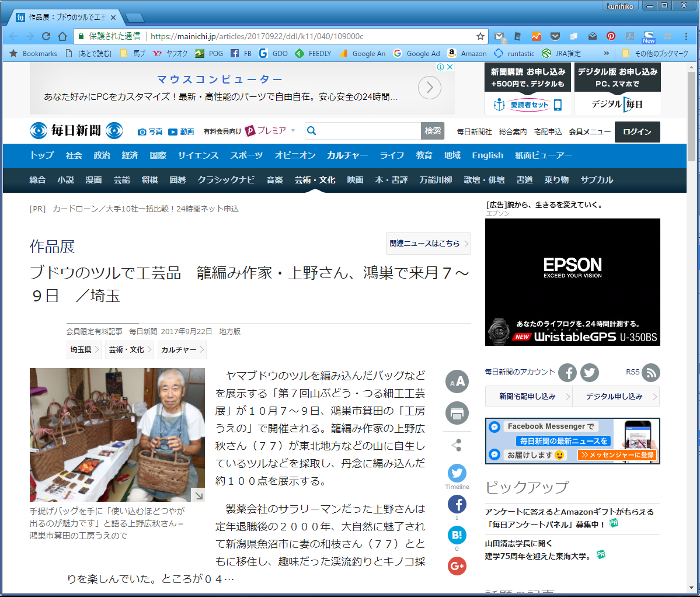The height and width of the screenshot is (597, 700).
Task: Open the 将棋 sub-navigation tab
Action: tap(149, 180)
